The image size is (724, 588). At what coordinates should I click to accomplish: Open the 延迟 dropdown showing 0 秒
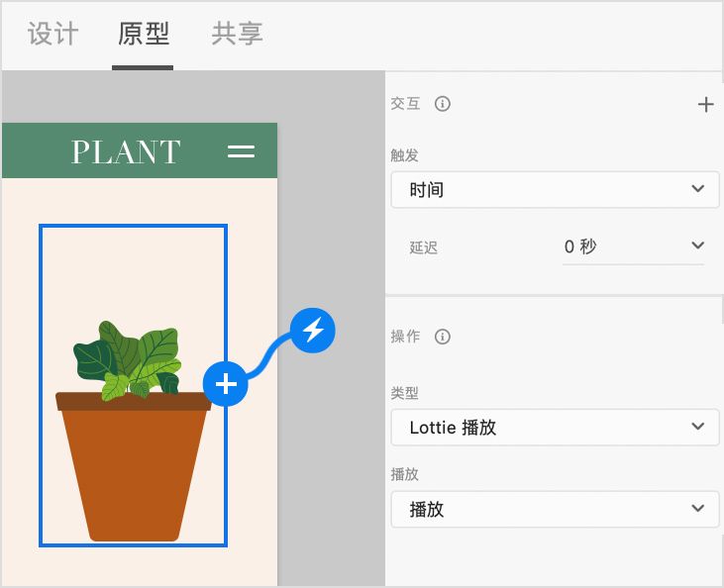click(633, 246)
